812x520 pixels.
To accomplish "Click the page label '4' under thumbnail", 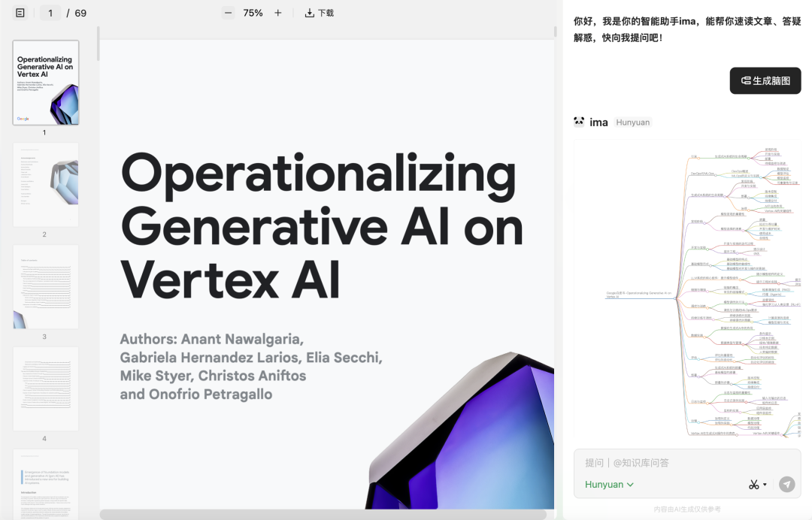I will point(44,438).
